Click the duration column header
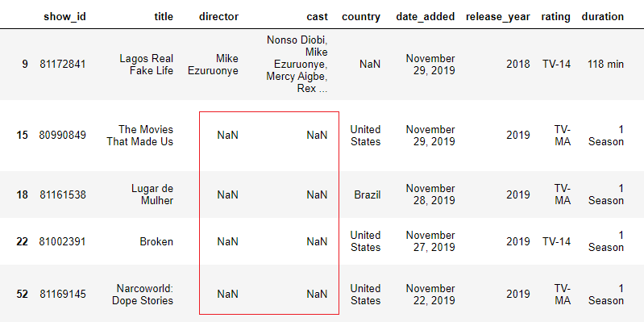644x322 pixels. coord(603,17)
